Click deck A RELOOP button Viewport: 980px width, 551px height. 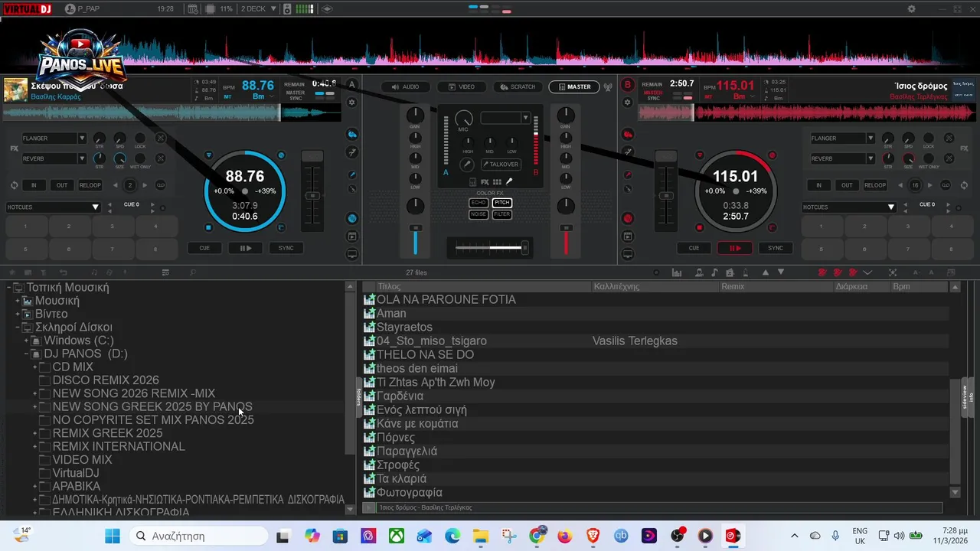click(90, 185)
